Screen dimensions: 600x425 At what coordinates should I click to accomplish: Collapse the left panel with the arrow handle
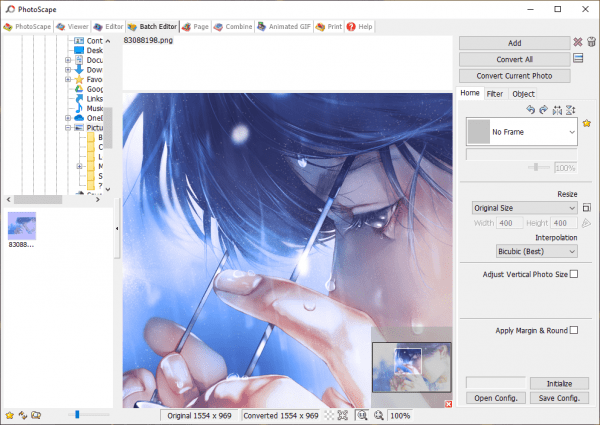[117, 228]
